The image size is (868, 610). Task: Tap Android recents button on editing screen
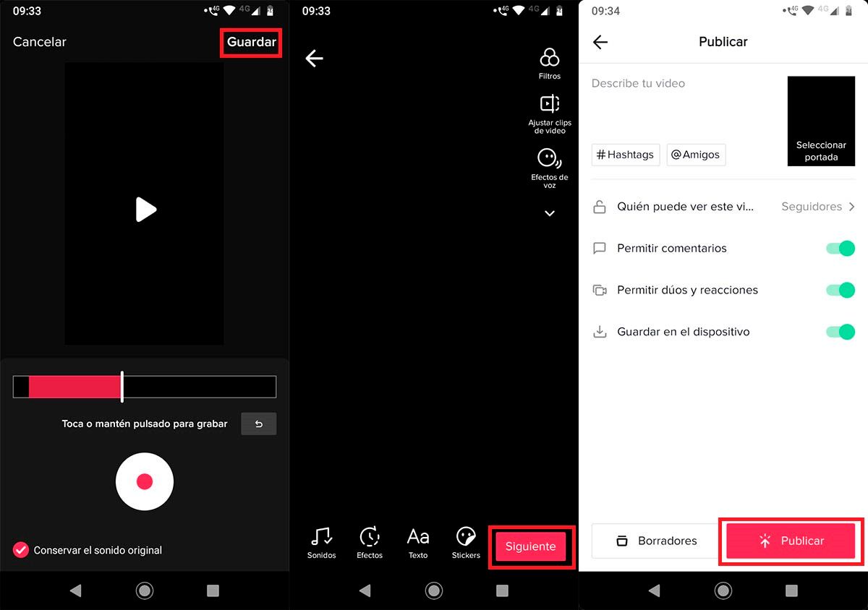pos(502,590)
